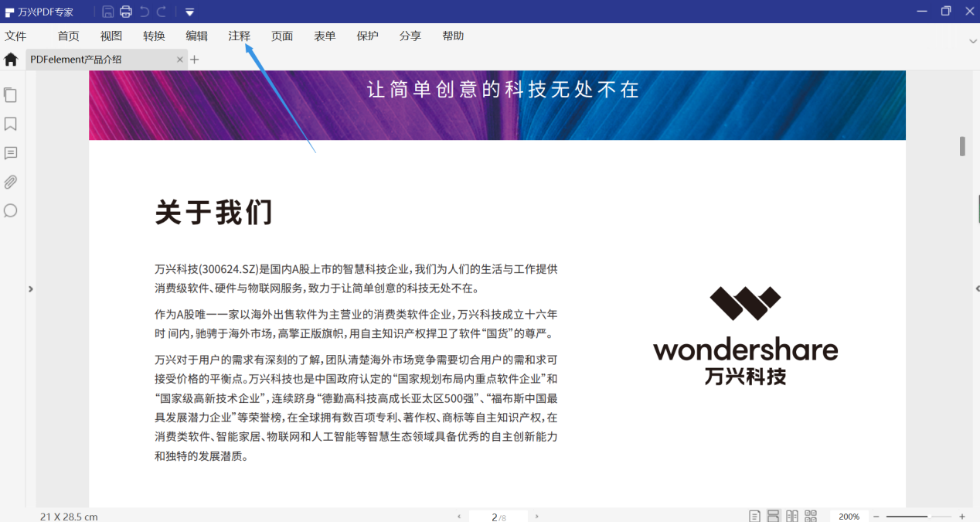The width and height of the screenshot is (980, 522).
Task: Zoom in with the plus button
Action: (962, 517)
